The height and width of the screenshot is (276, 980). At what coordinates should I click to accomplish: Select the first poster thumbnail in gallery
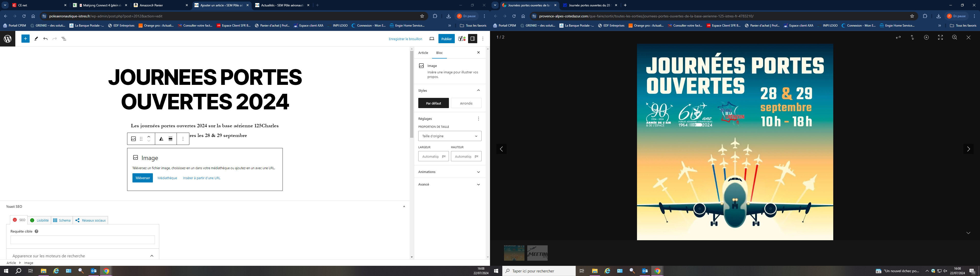click(514, 253)
